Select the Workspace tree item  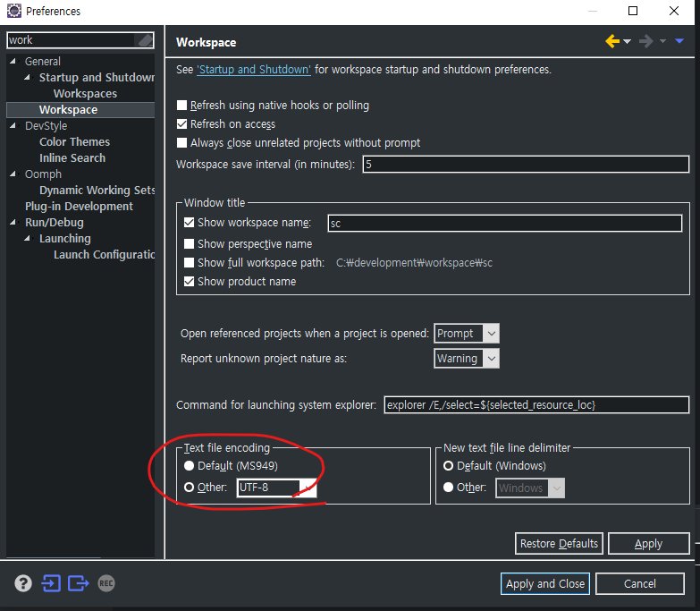[x=68, y=109]
